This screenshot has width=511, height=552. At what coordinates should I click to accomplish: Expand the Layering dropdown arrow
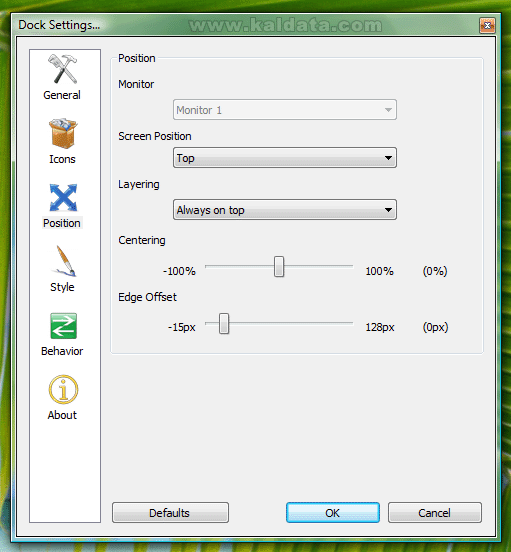(388, 210)
